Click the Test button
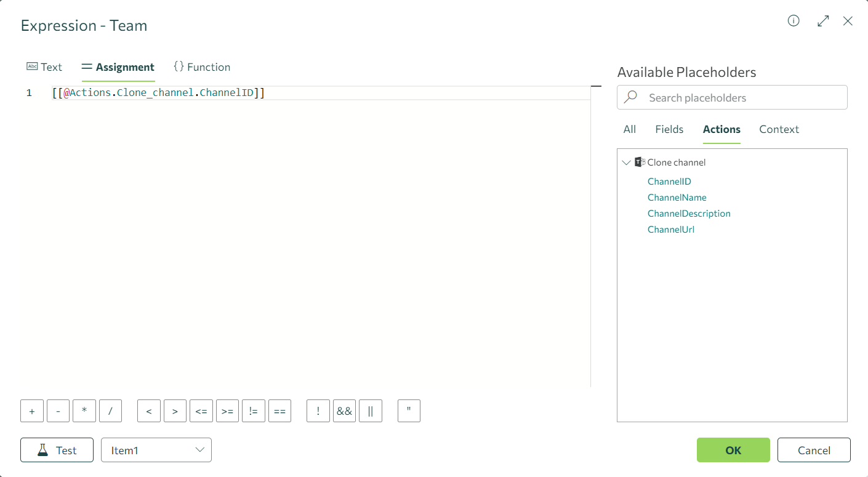The height and width of the screenshot is (477, 868). (x=57, y=450)
